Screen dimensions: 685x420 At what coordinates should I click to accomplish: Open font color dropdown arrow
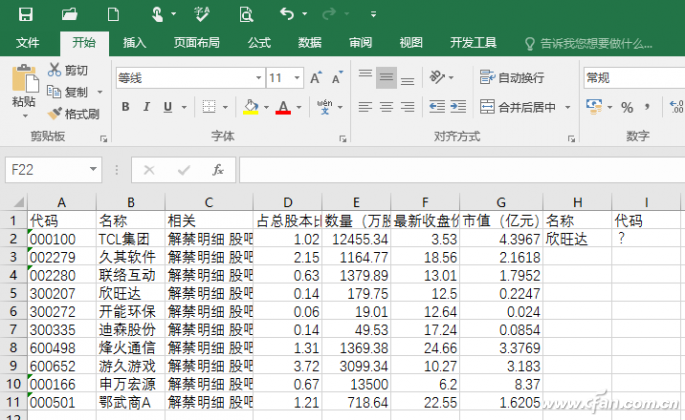(x=299, y=107)
